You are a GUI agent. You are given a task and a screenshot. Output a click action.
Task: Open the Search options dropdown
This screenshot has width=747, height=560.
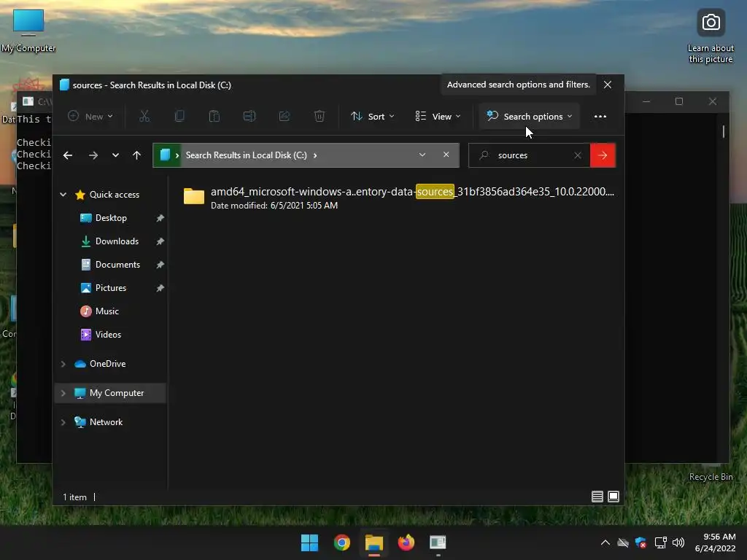tap(530, 116)
